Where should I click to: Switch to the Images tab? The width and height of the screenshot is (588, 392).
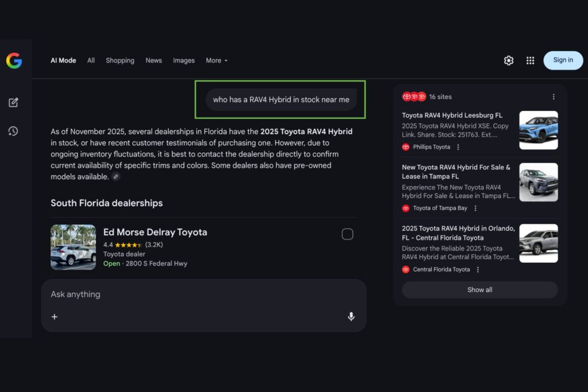click(184, 60)
